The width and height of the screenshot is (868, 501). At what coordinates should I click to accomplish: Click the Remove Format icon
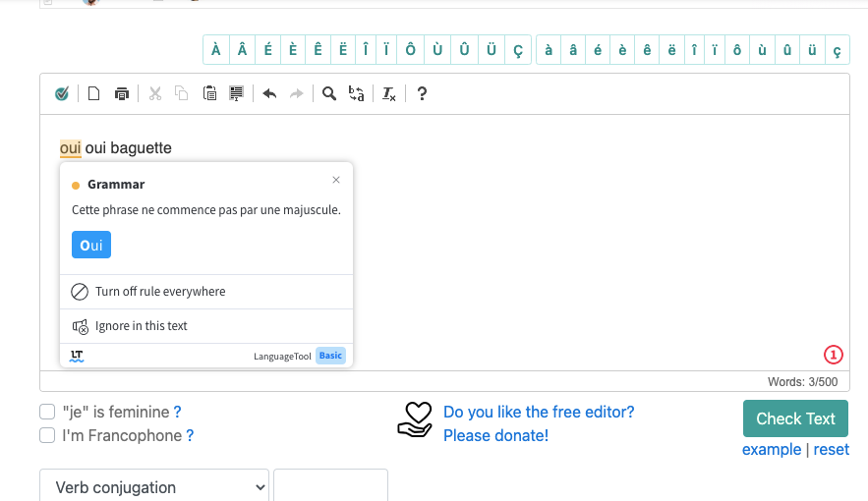coord(389,94)
